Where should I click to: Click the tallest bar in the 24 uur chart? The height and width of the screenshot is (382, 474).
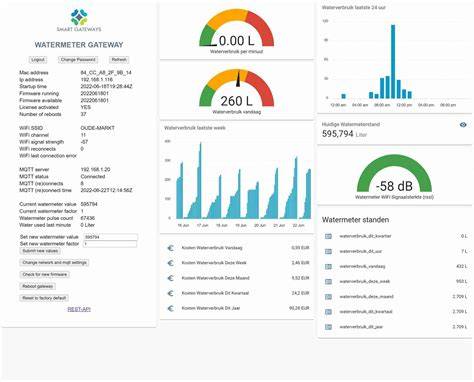[x=393, y=62]
